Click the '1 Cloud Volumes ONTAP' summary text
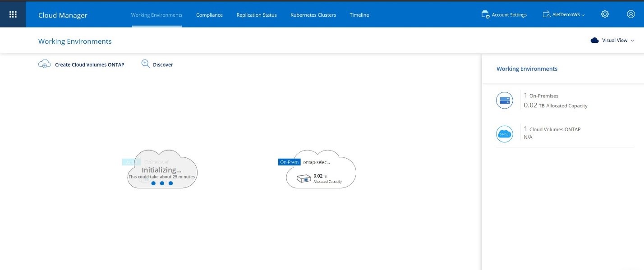644x270 pixels. coord(552,129)
